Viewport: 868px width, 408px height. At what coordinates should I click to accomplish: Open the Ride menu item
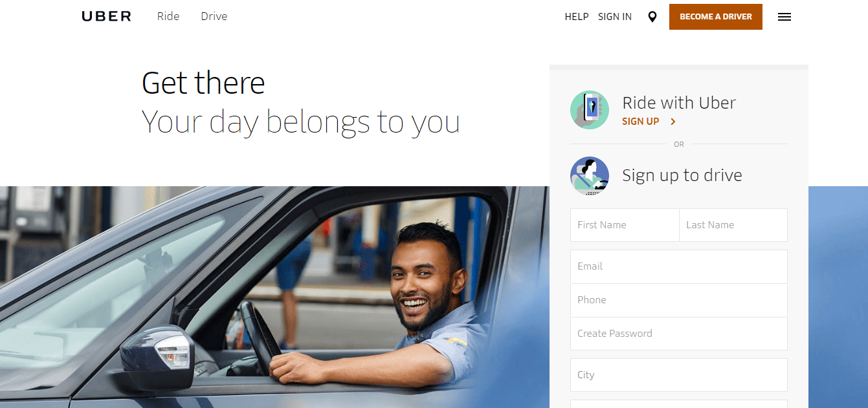168,16
